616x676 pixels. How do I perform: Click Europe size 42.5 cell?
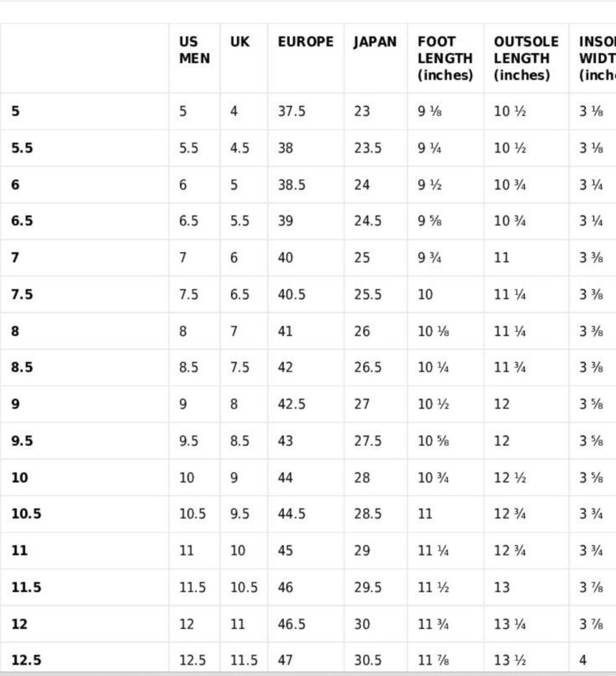pos(292,404)
